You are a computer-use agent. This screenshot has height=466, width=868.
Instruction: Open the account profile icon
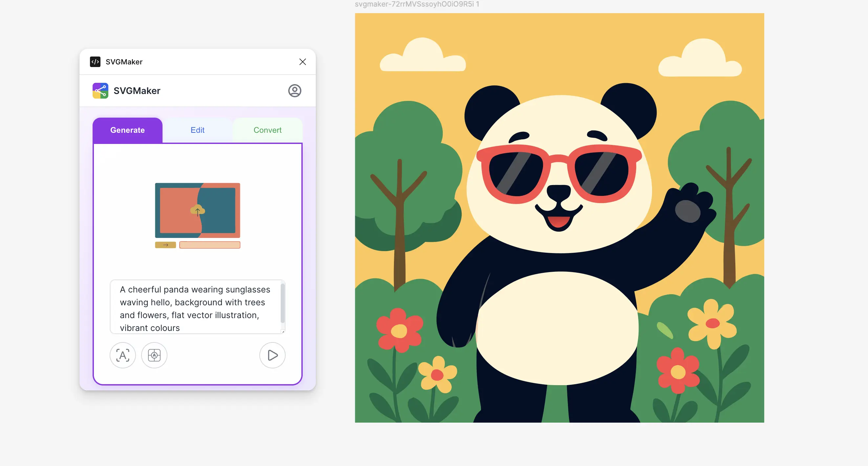tap(295, 90)
